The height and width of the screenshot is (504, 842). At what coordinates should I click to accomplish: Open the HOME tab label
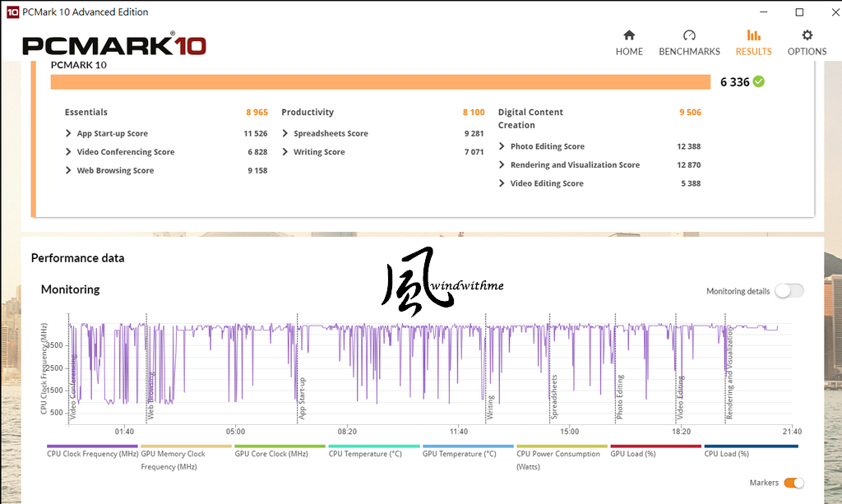(x=629, y=52)
